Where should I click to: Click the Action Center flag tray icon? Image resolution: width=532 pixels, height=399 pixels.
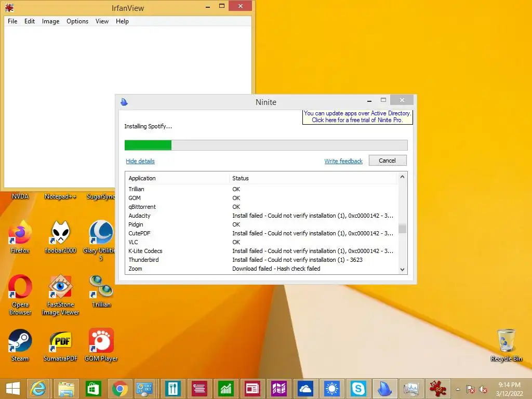pos(471,389)
